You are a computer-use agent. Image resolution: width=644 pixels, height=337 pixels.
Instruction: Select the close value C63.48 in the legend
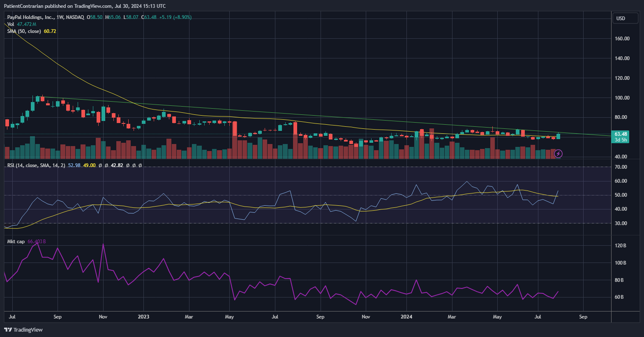tap(149, 17)
